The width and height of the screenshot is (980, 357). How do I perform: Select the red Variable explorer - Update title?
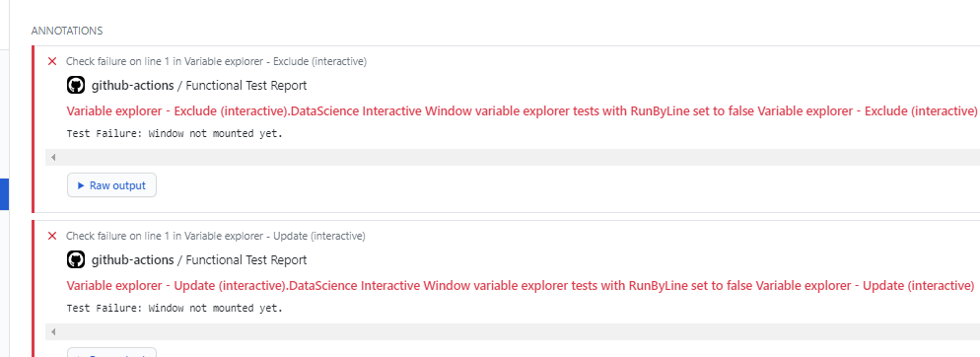pyautogui.click(x=521, y=286)
